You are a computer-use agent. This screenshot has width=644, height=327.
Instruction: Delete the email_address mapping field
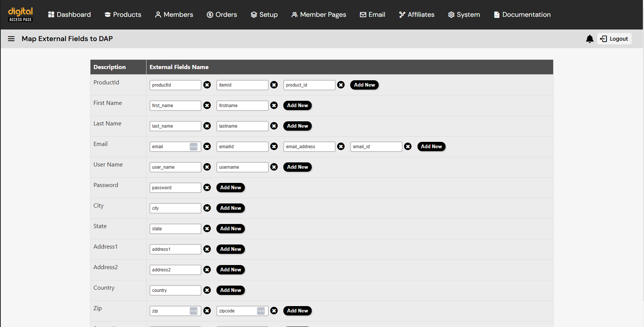[x=341, y=147]
